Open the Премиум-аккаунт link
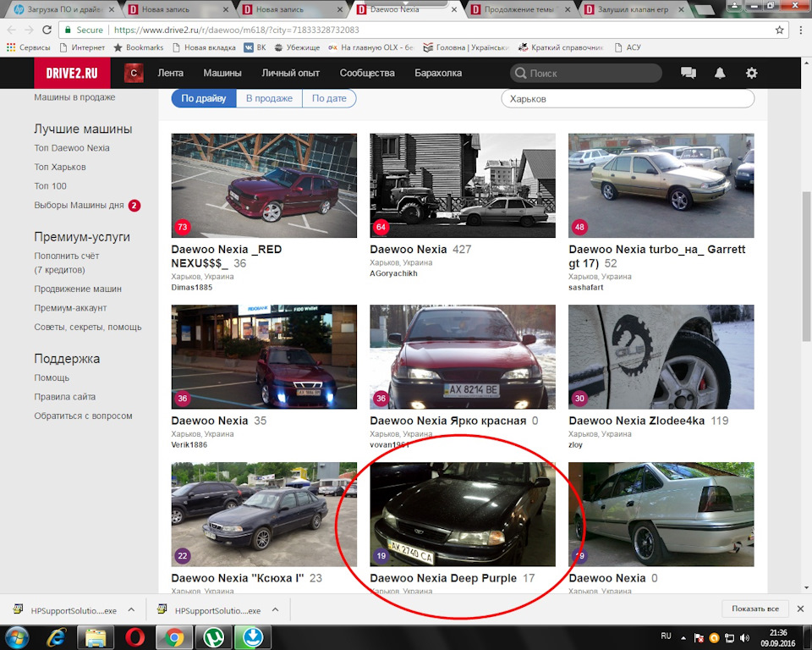Screen dimensions: 812x650 (70, 308)
